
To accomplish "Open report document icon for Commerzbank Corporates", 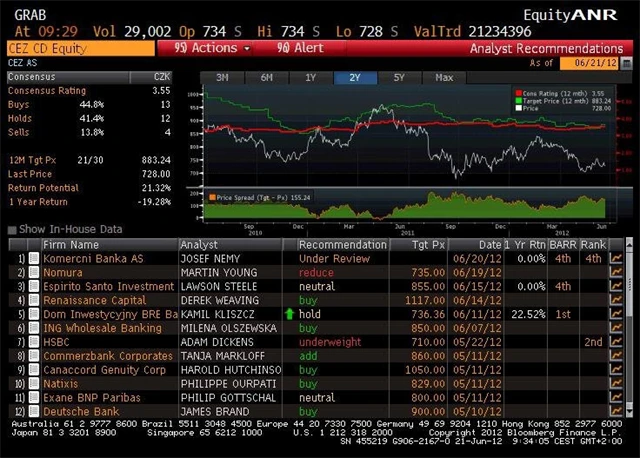I will pyautogui.click(x=34, y=356).
